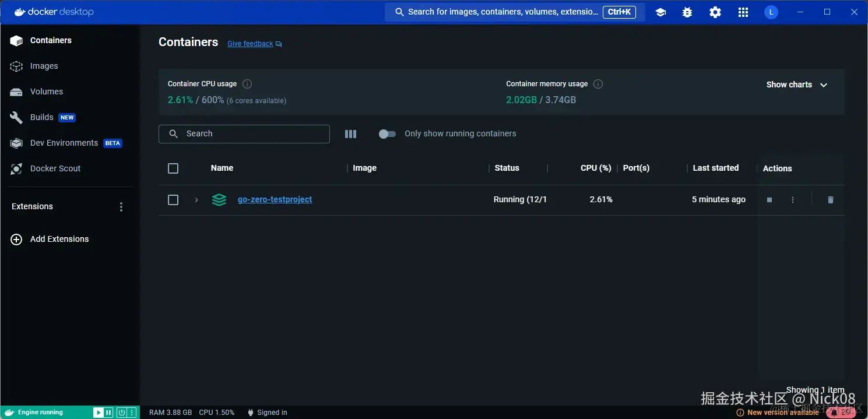Sort by the Status column header
The height and width of the screenshot is (419, 868).
pos(507,168)
